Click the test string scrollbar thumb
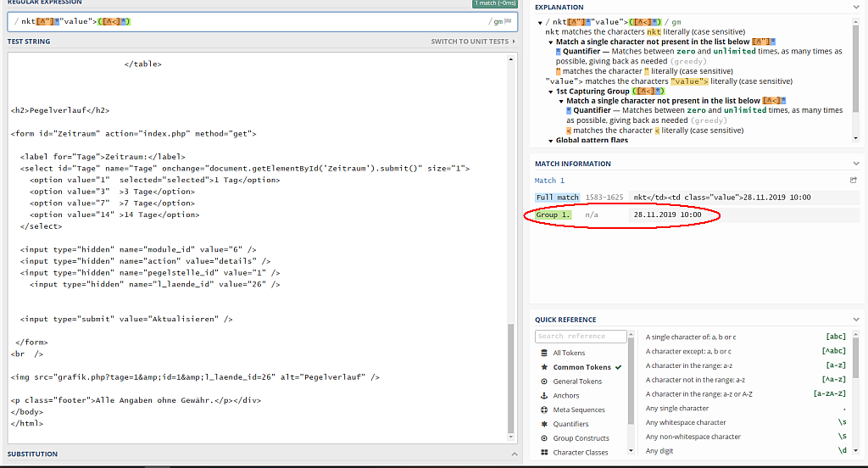868x468 pixels. [x=510, y=378]
